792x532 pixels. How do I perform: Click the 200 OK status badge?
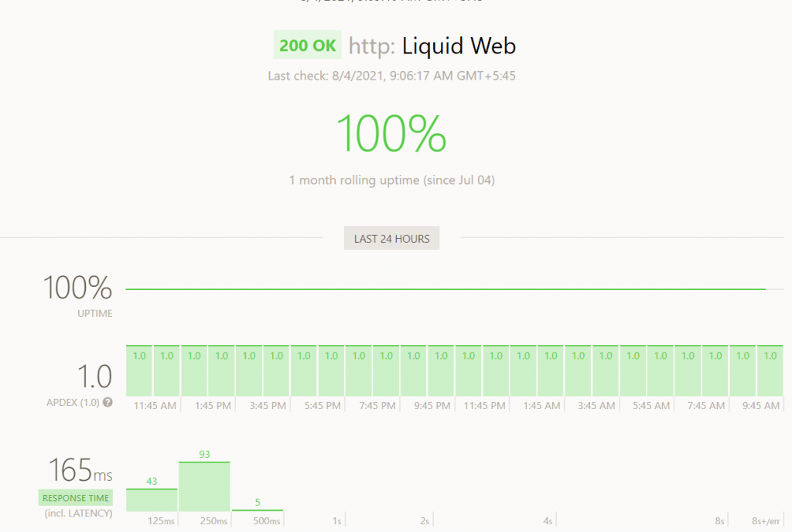point(307,46)
